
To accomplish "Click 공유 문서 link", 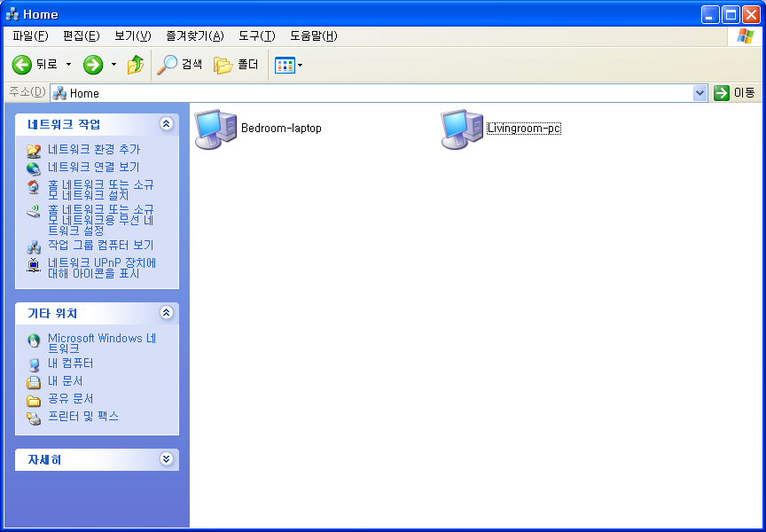I will 70,399.
